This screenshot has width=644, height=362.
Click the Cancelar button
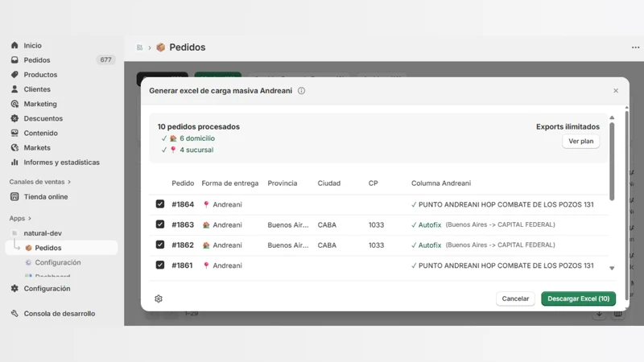click(515, 298)
